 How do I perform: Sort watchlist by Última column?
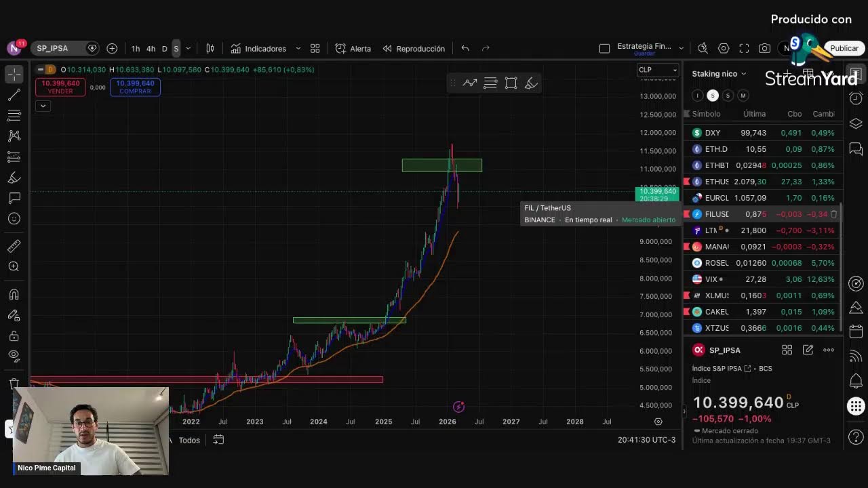pos(754,114)
